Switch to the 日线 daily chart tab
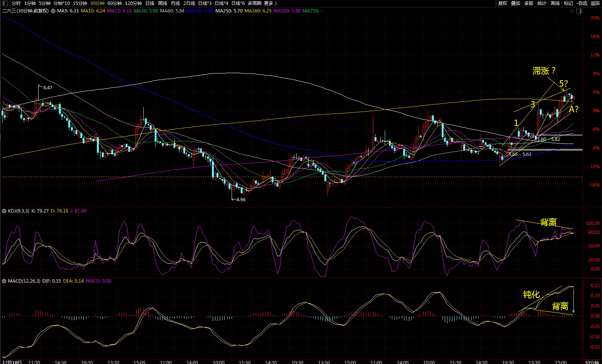The image size is (602, 364). point(150,3)
